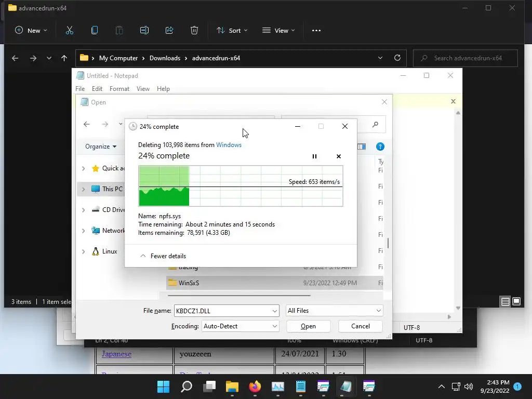Screen dimensions: 532x399
Task: Click the Japanese link in the web page
Action: [x=116, y=354]
